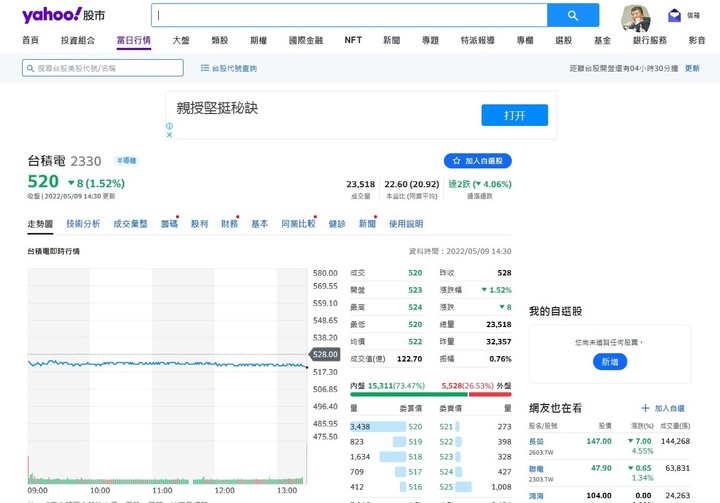Screen dimensions: 720x503
Task: Click the 打开 ad button
Action: coord(514,115)
